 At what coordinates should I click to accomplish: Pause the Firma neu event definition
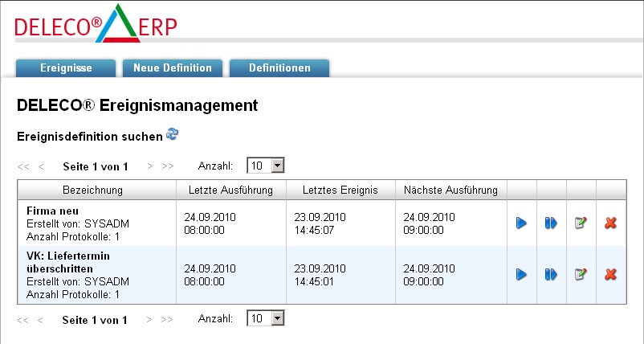click(x=551, y=223)
